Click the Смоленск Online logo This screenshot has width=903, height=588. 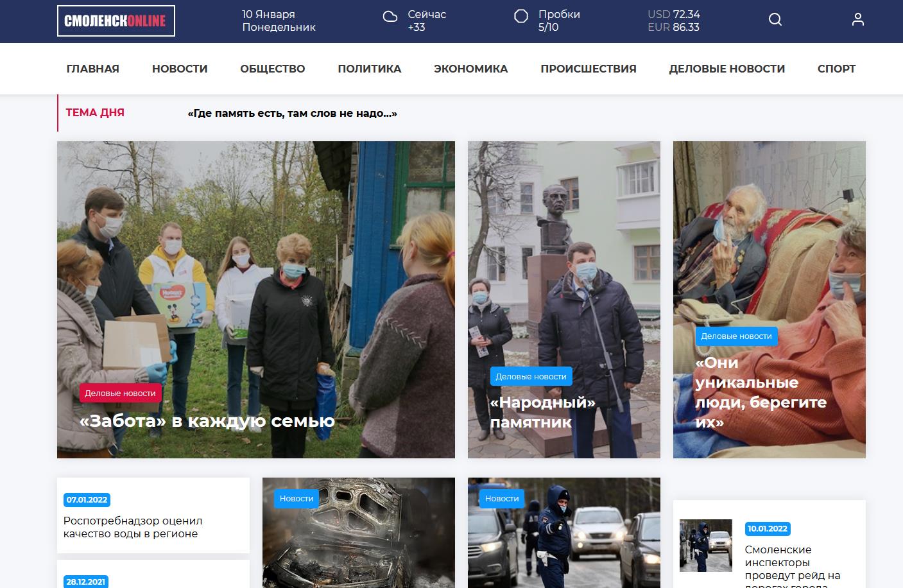(116, 21)
